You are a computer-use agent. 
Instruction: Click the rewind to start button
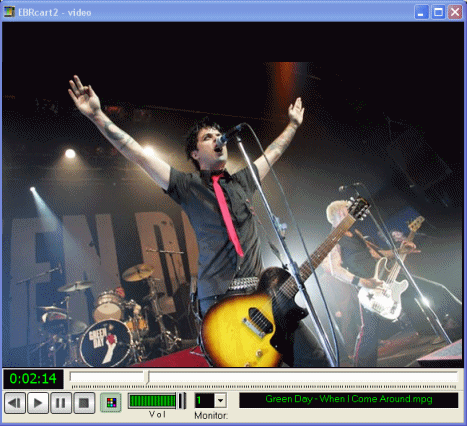pyautogui.click(x=15, y=403)
